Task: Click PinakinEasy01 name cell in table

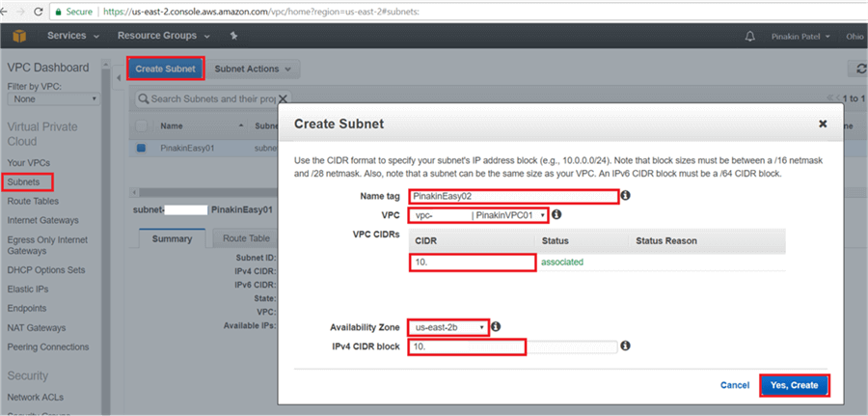Action: pos(186,149)
